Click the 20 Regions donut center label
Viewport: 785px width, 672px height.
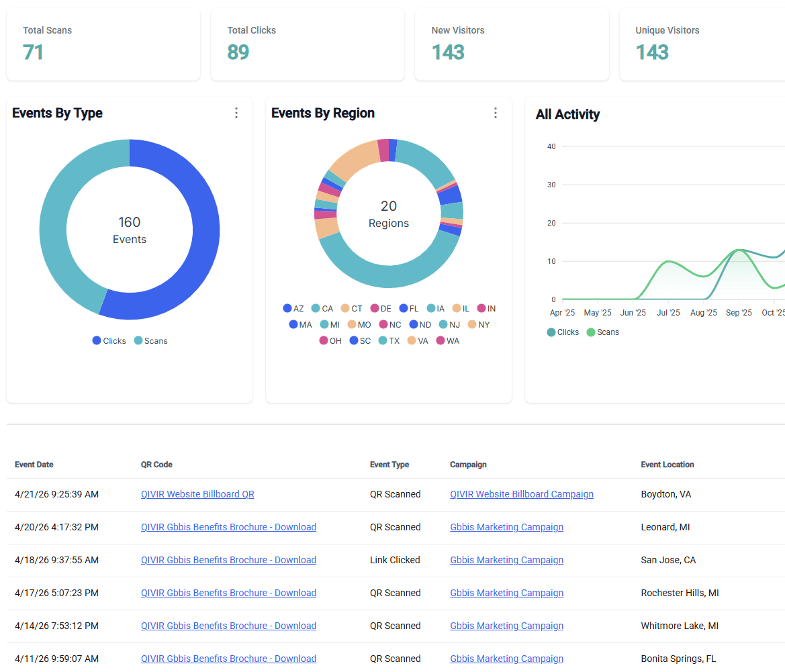coord(388,213)
